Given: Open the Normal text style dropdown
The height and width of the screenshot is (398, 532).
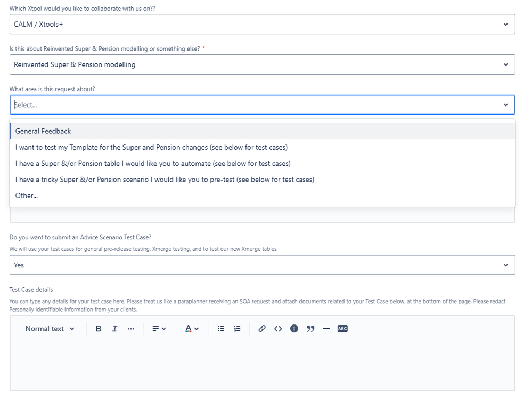Looking at the screenshot, I should [x=50, y=329].
